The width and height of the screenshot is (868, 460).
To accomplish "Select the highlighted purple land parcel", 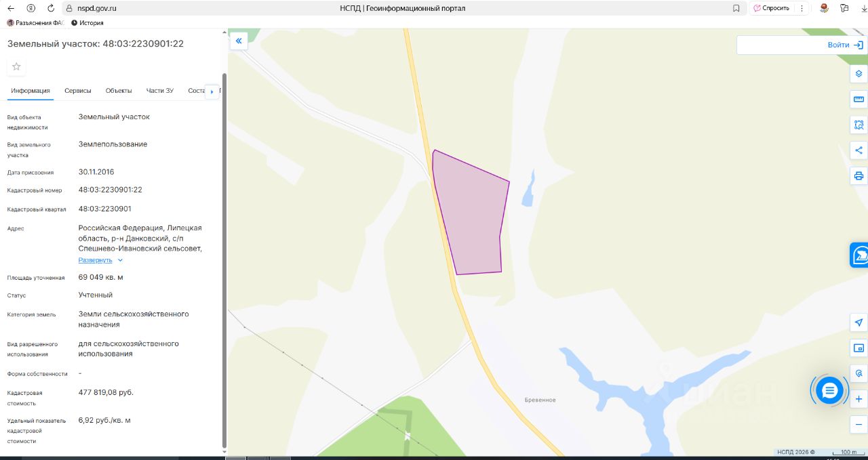I will 470,217.
